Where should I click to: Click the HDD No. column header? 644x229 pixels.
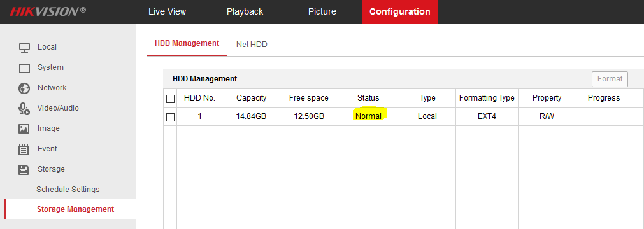tap(199, 98)
